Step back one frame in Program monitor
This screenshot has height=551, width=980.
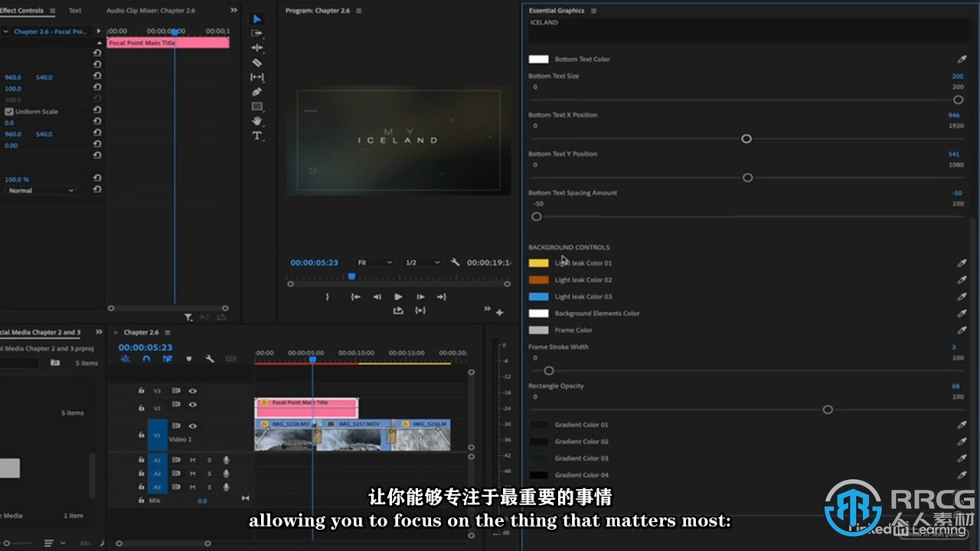click(377, 297)
